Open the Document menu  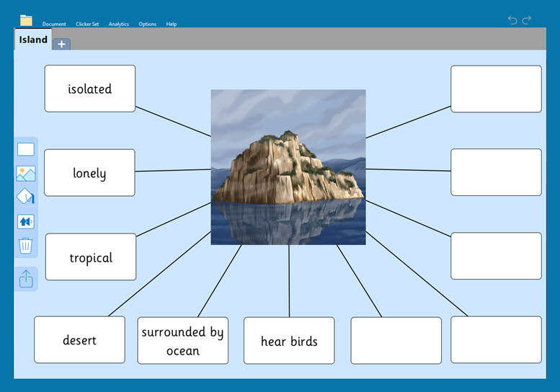pos(54,24)
